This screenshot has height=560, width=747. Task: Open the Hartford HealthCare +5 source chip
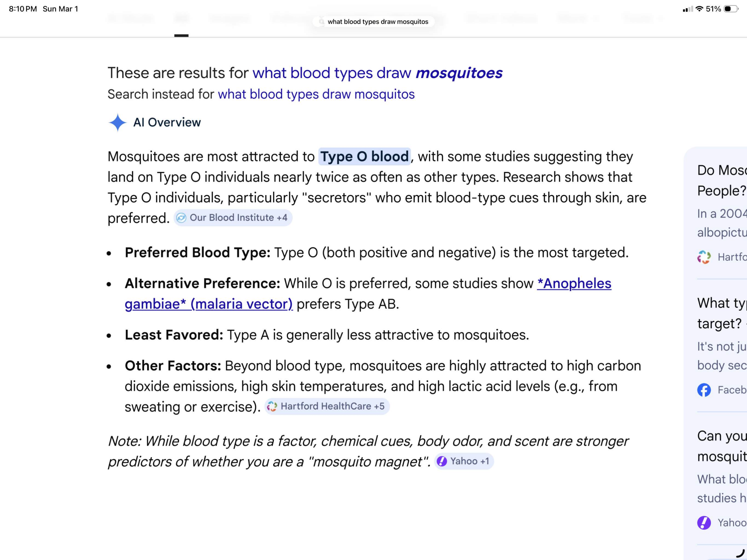[x=327, y=406]
